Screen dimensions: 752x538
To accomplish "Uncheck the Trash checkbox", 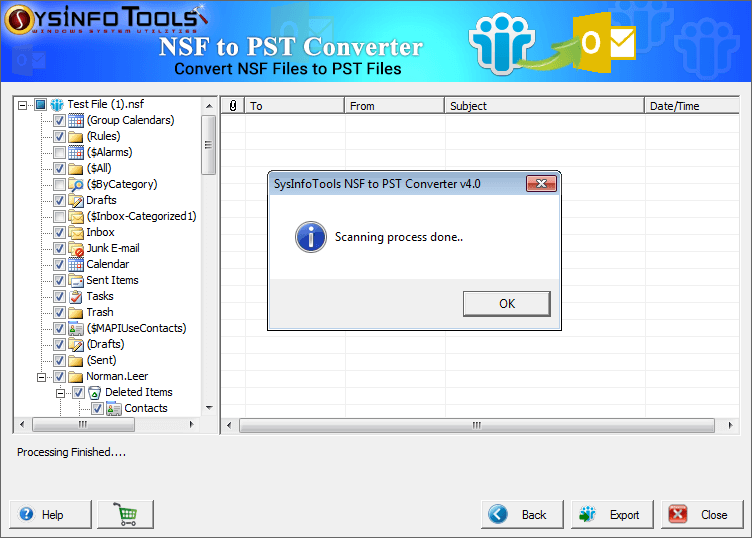I will tap(59, 313).
